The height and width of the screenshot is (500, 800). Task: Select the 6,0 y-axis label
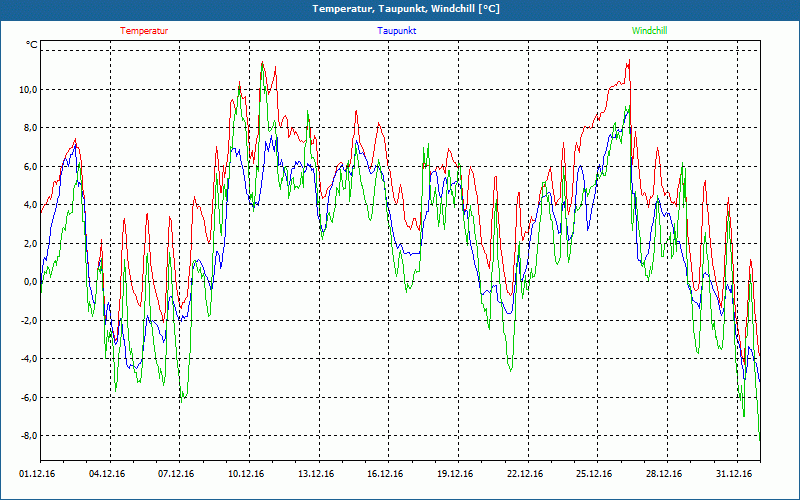click(30, 167)
